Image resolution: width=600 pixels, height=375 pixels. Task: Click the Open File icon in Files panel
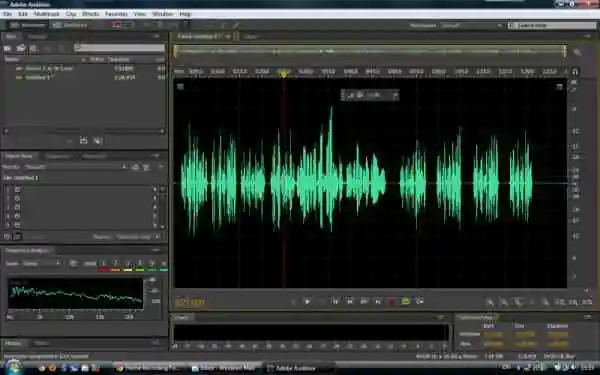coord(7,48)
